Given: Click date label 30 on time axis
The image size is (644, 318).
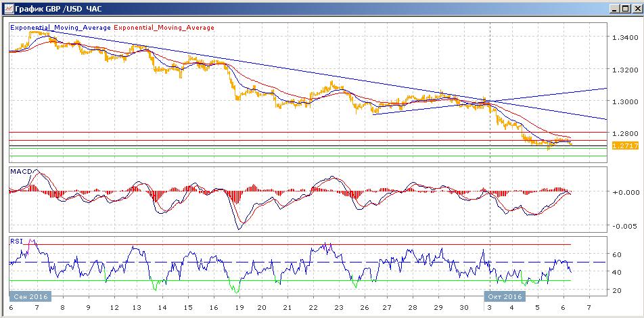Looking at the screenshot, I should (x=463, y=307).
